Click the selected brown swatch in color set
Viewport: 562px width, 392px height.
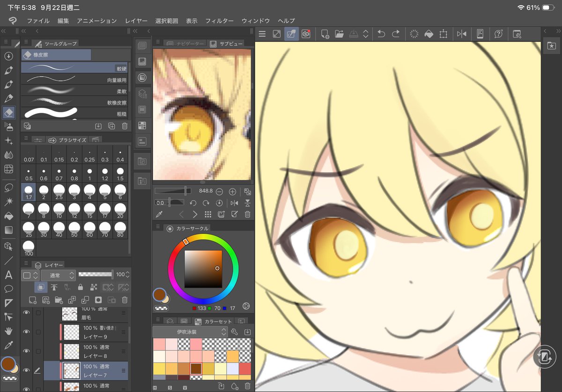(x=196, y=368)
